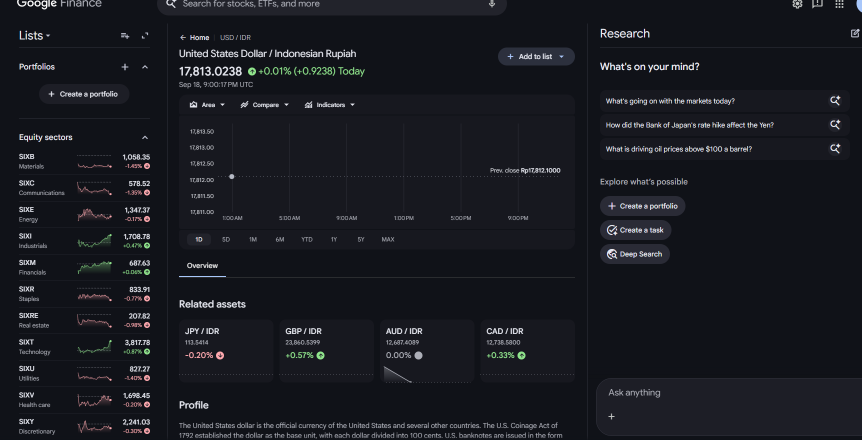Select the 1Y time range

click(334, 239)
